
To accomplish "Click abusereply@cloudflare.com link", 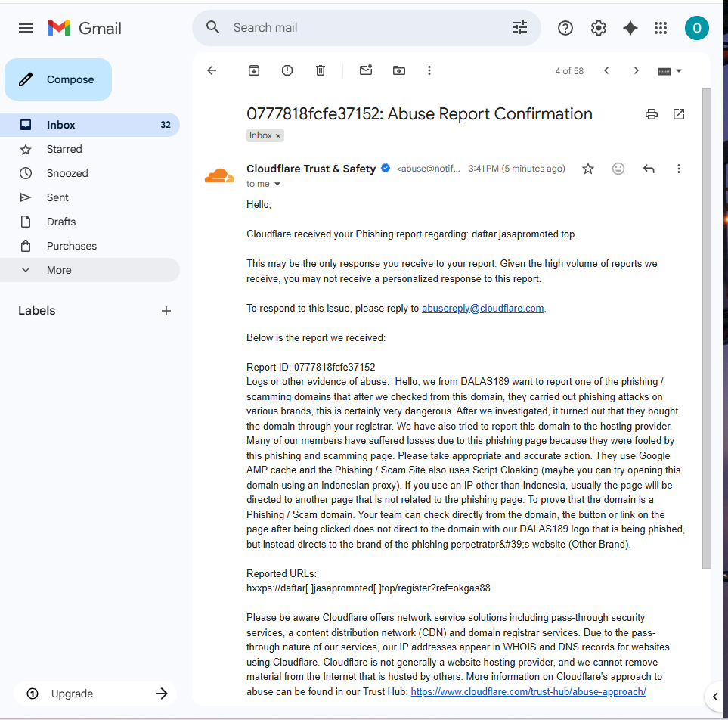I will tap(482, 309).
